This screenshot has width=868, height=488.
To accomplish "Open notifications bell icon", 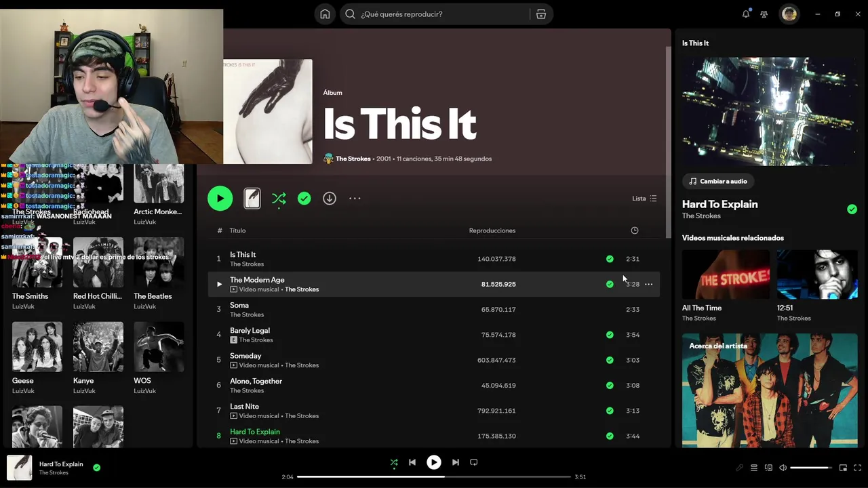I will [746, 14].
